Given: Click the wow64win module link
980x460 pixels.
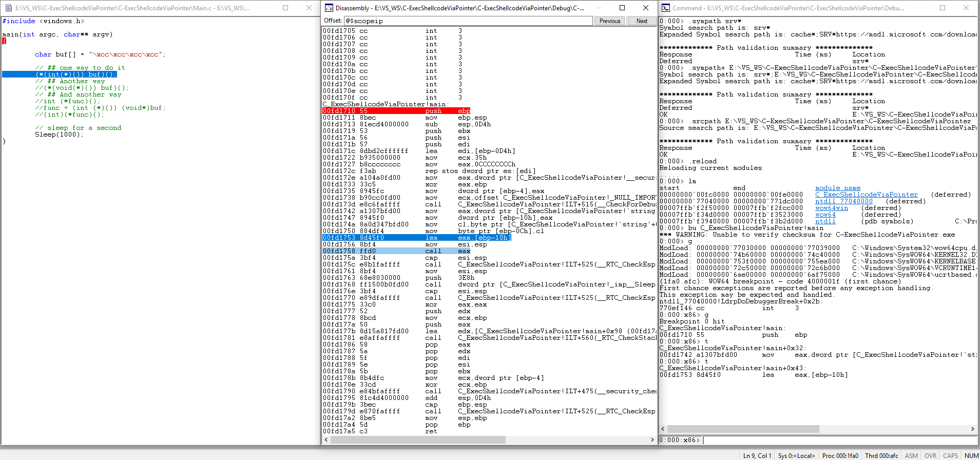Looking at the screenshot, I should (831, 208).
